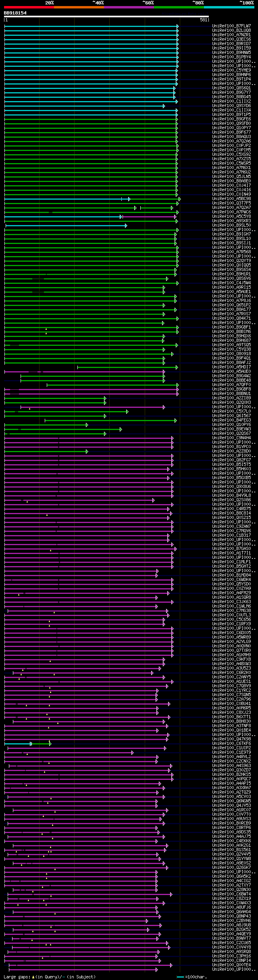This screenshot has height=980, width=258.
Task: Select hit label UniRef100_A4FM29
Action: click(231, 593)
